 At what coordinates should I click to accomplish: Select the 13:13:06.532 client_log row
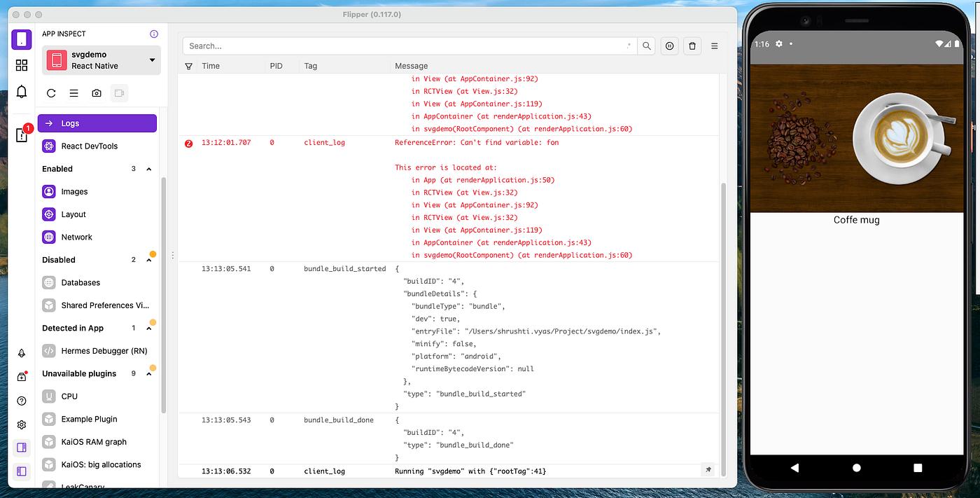click(449, 471)
